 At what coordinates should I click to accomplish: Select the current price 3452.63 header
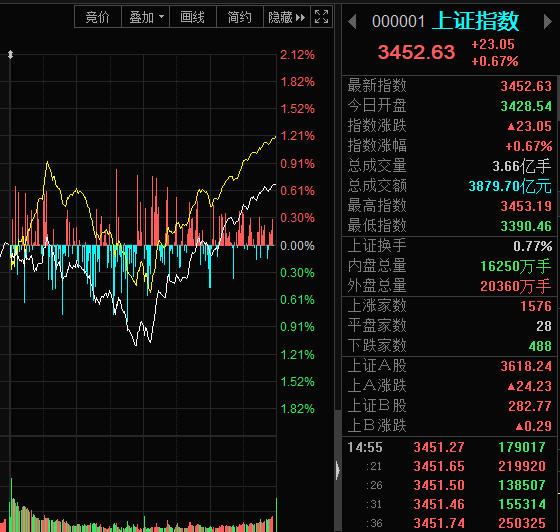pos(416,52)
